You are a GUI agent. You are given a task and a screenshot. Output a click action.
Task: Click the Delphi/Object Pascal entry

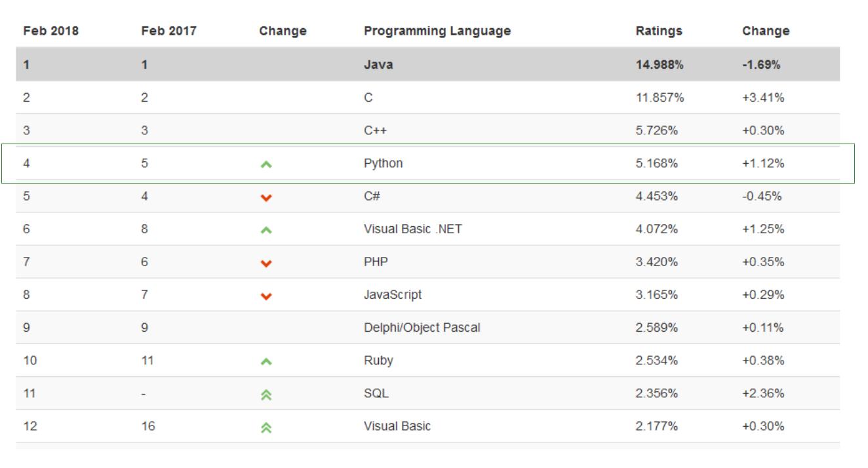point(422,328)
